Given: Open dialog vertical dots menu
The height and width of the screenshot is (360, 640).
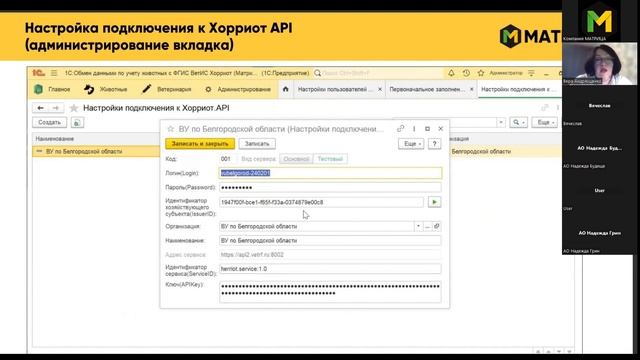Looking at the screenshot, I should point(414,129).
